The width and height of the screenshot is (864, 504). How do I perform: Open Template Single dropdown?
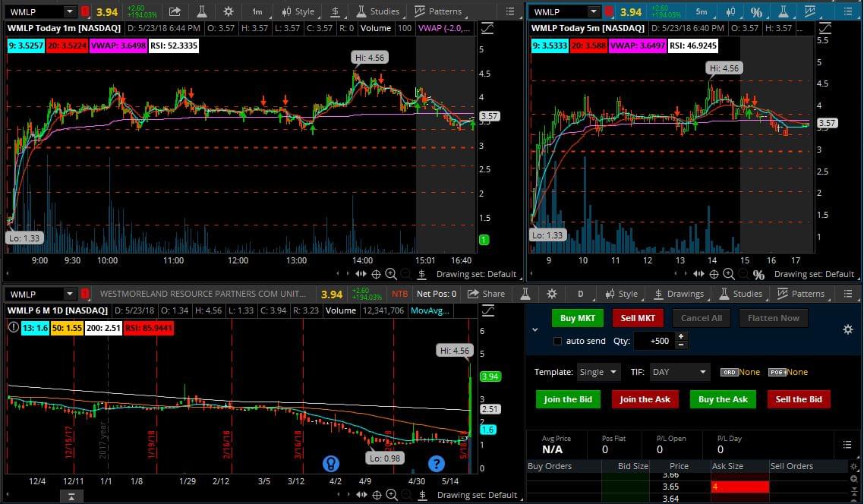pos(599,372)
